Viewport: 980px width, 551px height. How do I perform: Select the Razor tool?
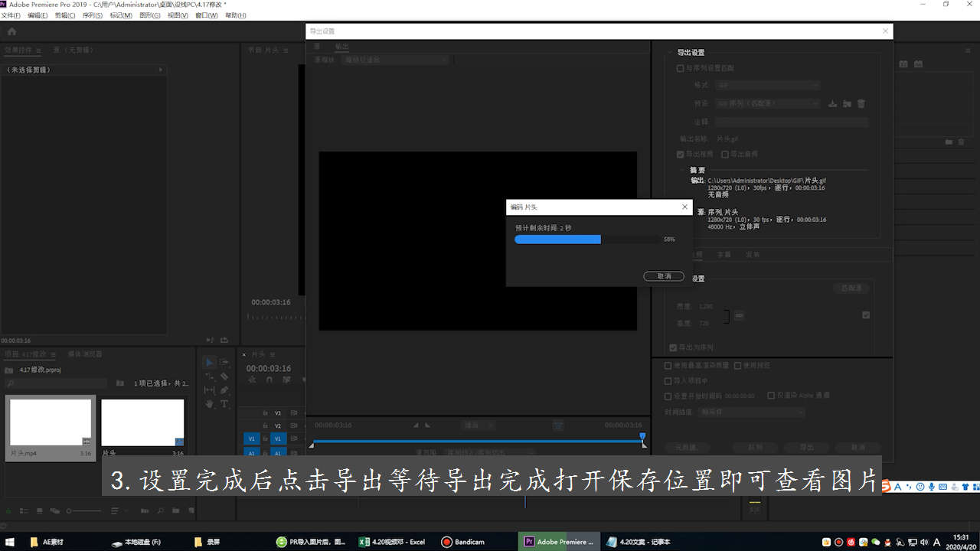(x=224, y=376)
